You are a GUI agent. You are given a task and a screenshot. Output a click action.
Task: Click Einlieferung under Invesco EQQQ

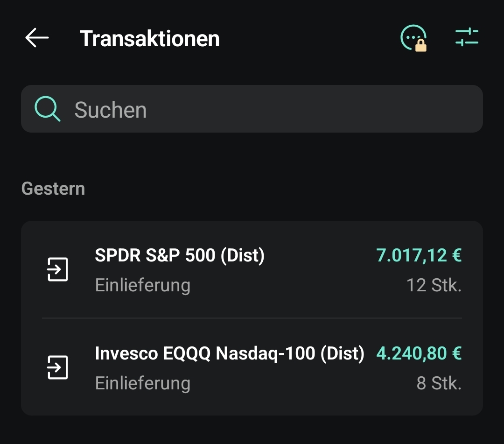tap(142, 383)
